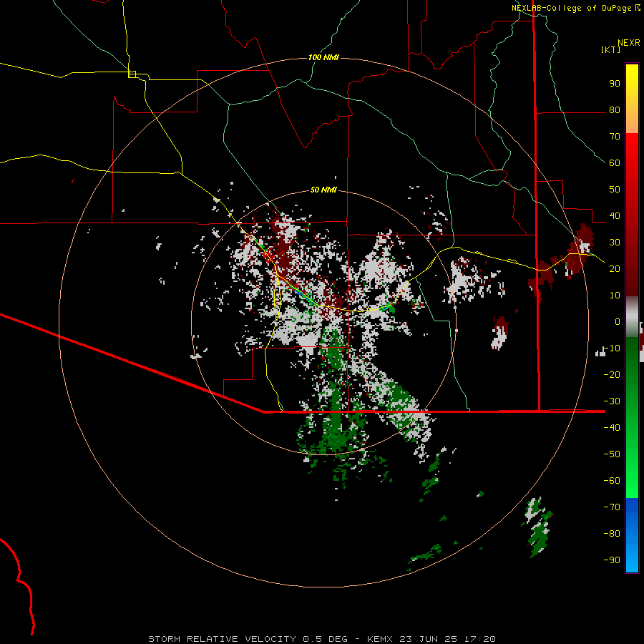Click the 'STORM RELATIVE VELOCITY 0.5 DEG' caption
The width and height of the screenshot is (644, 644).
tap(248, 639)
